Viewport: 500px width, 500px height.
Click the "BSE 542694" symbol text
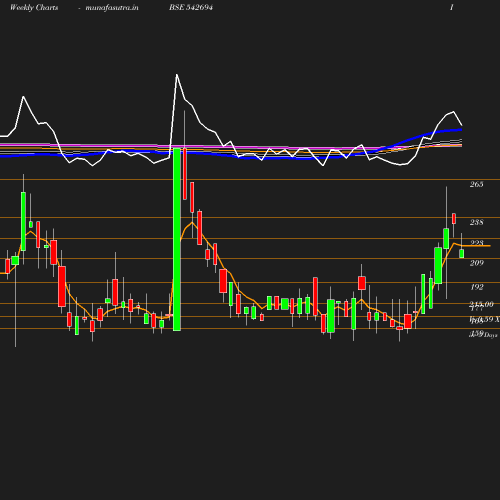tap(191, 7)
